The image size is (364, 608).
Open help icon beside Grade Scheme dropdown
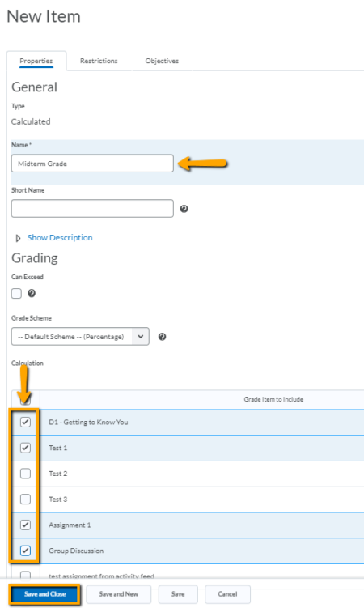coord(163,337)
